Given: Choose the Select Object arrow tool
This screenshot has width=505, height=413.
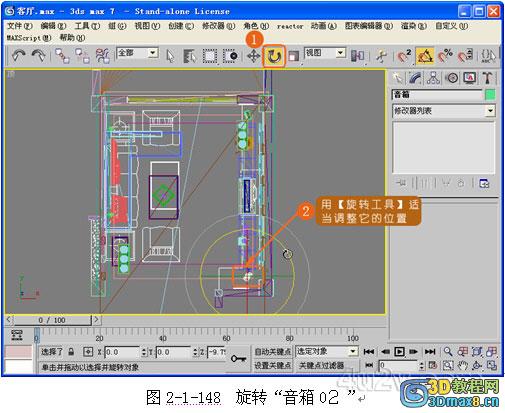Looking at the screenshot, I should tap(170, 56).
